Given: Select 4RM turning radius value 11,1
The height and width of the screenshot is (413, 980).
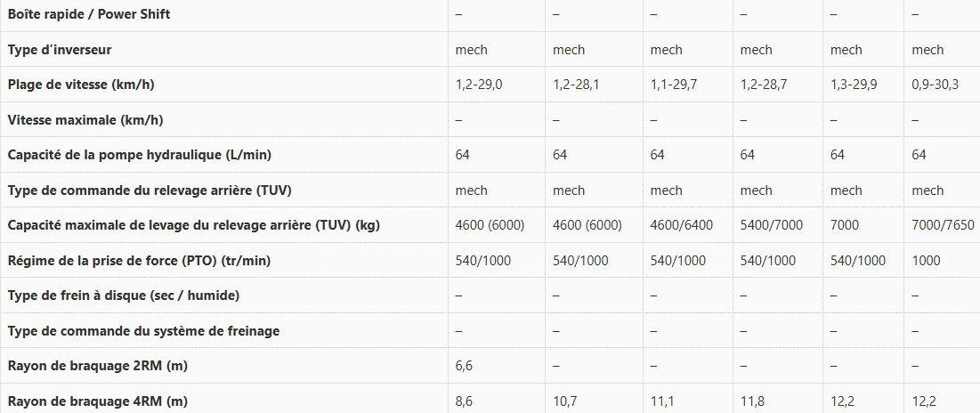Looking at the screenshot, I should click(662, 401).
